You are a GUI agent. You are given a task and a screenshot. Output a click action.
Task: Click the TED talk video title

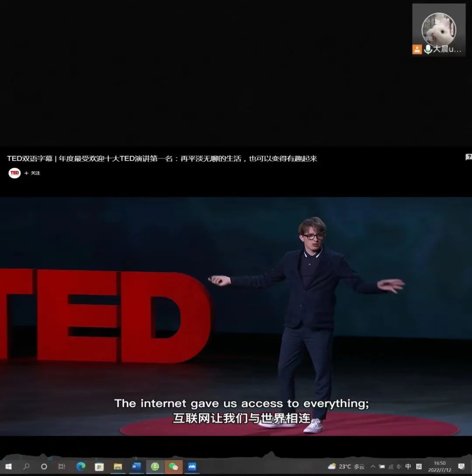coord(162,159)
